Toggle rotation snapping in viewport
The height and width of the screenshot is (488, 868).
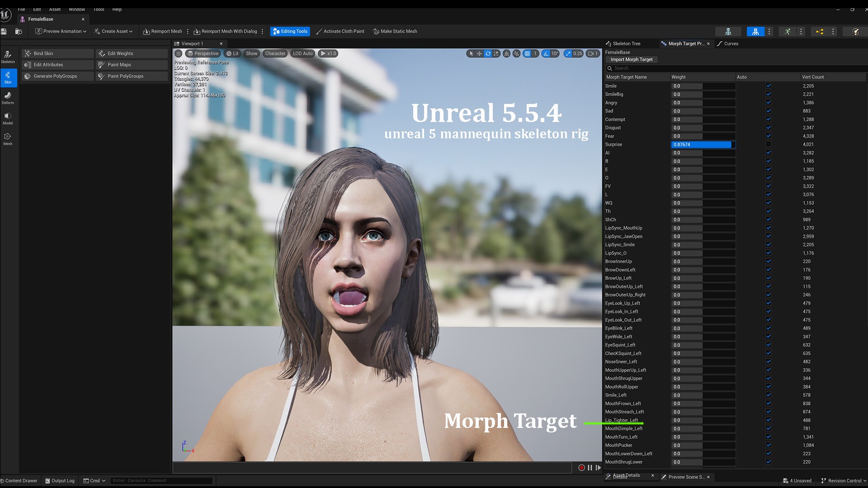(546, 53)
